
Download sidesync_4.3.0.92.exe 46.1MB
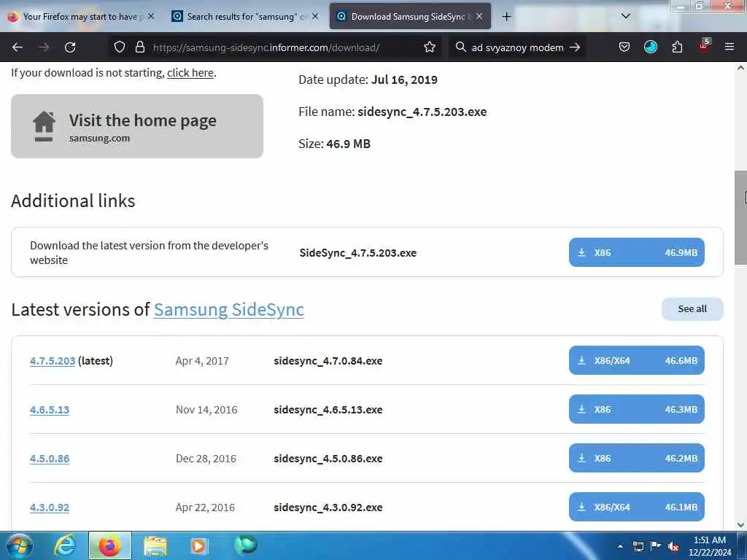pyautogui.click(x=636, y=507)
